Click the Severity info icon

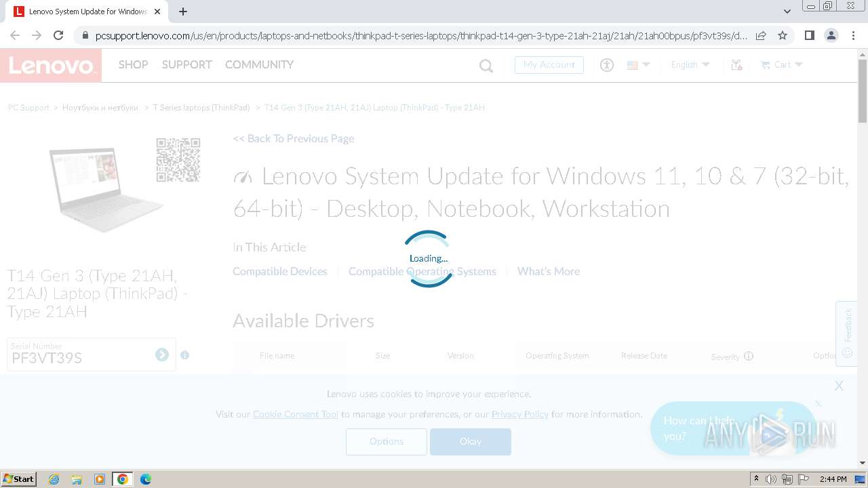coord(749,356)
